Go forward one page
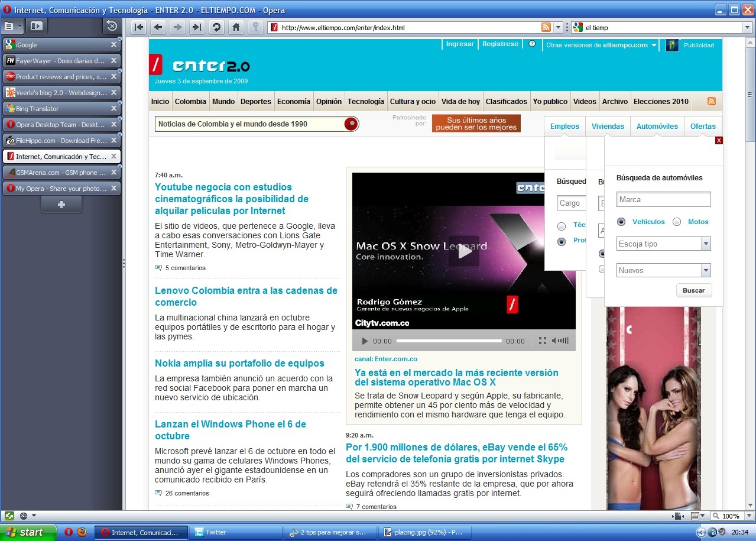Image resolution: width=756 pixels, height=541 pixels. [177, 27]
